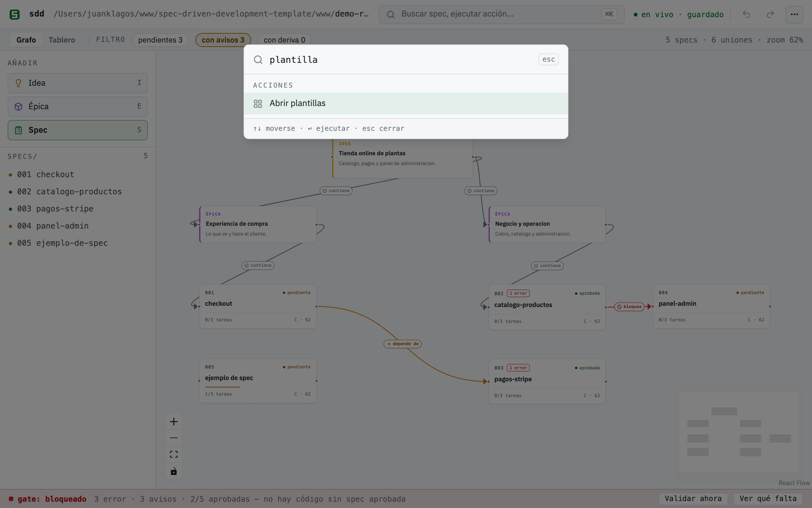812x508 pixels.
Task: Run the Abrir plantillas action
Action: (x=406, y=104)
